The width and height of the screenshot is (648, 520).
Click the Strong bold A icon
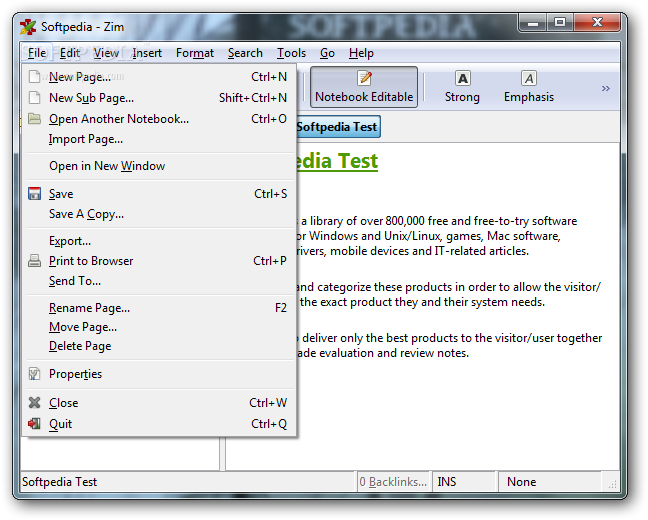click(462, 78)
